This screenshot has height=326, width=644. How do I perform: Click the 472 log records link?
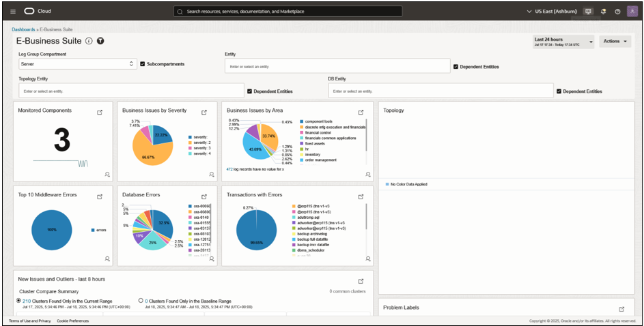[x=229, y=169]
